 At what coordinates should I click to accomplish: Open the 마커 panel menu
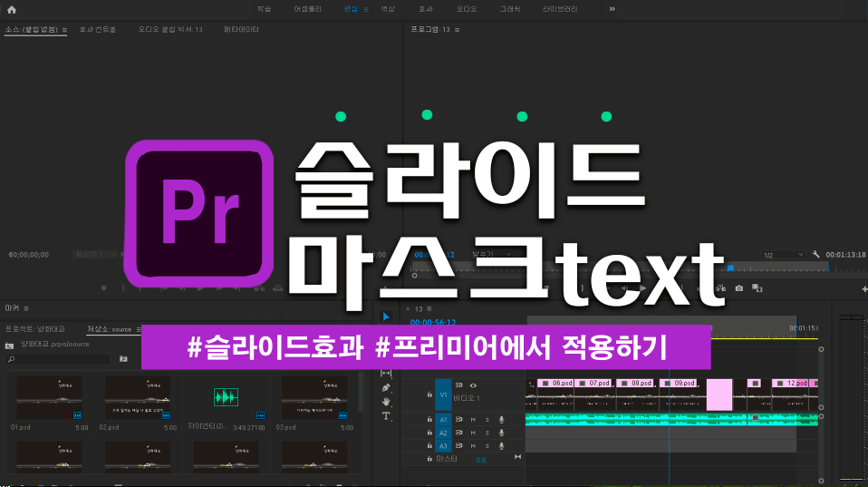click(26, 308)
